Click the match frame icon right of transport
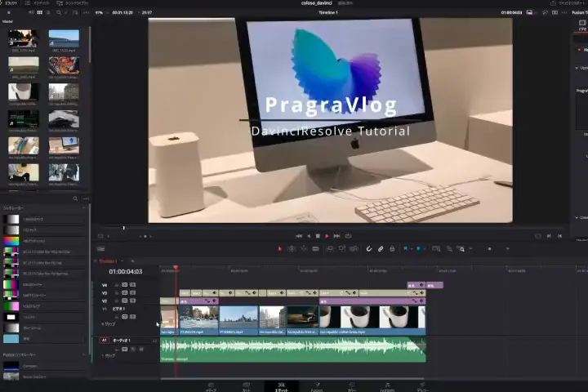 pos(537,236)
